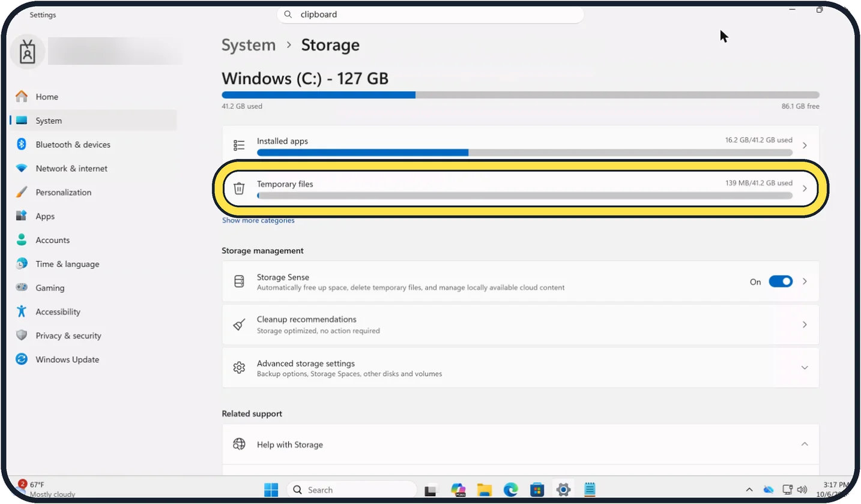Click the Help with Storage globe icon
The width and height of the screenshot is (861, 504).
pyautogui.click(x=239, y=444)
